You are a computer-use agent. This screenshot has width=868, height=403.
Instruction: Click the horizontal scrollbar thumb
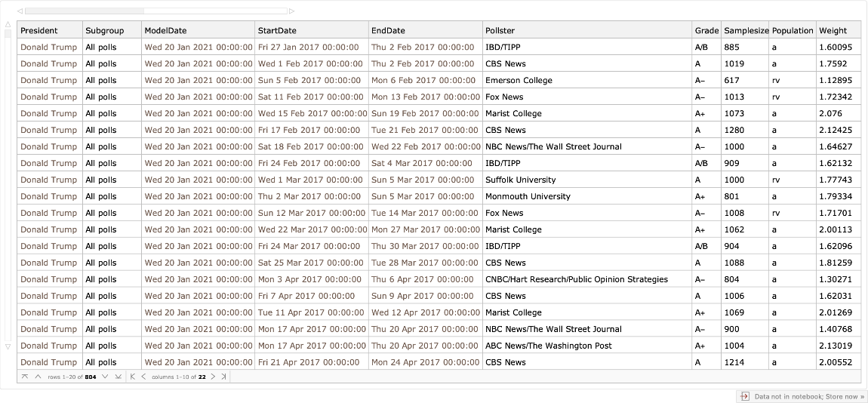pos(85,11)
